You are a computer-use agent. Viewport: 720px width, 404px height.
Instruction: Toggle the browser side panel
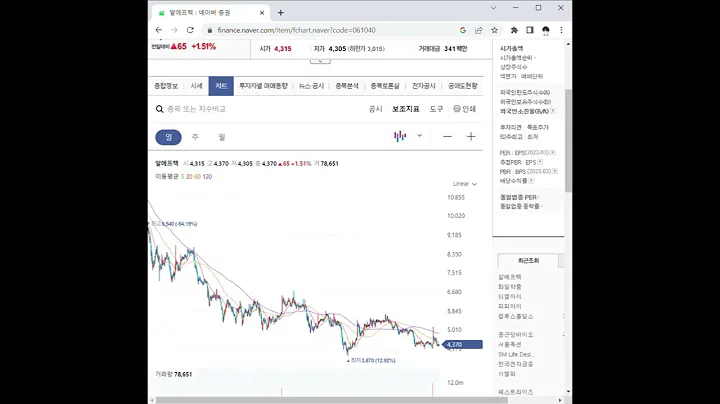[529, 30]
